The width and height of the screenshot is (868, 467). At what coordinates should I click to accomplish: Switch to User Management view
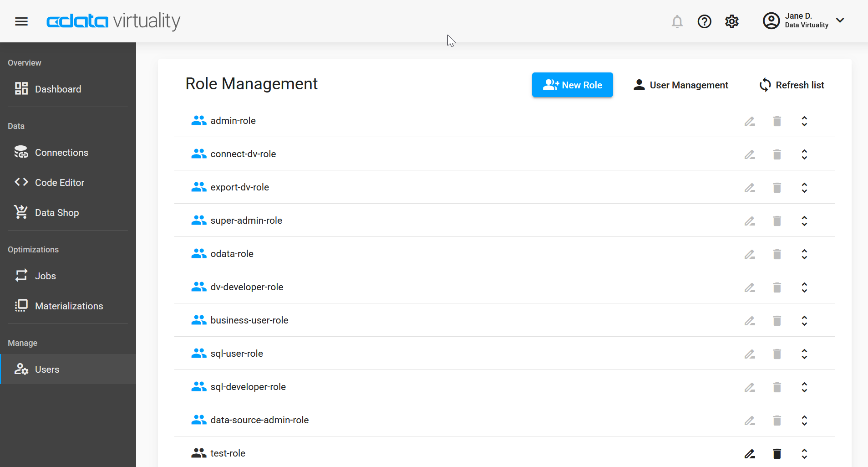pyautogui.click(x=680, y=85)
